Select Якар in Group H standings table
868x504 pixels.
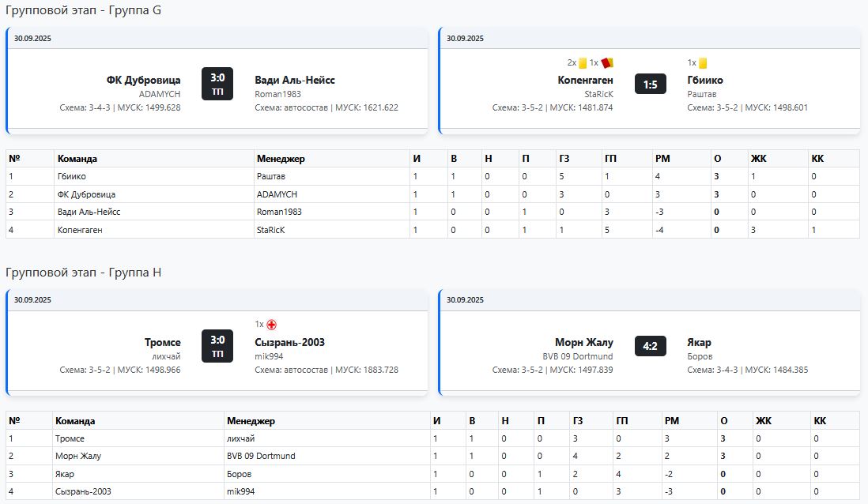65,474
